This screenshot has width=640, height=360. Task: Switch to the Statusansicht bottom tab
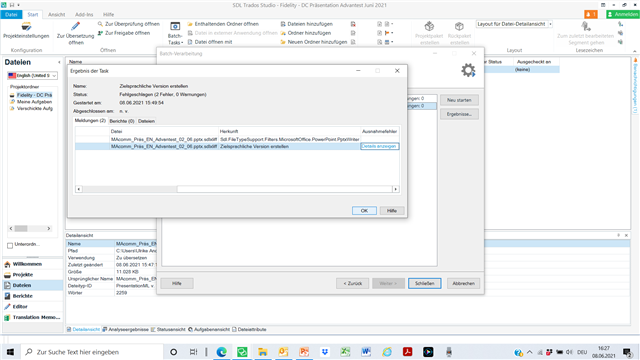[x=168, y=329]
